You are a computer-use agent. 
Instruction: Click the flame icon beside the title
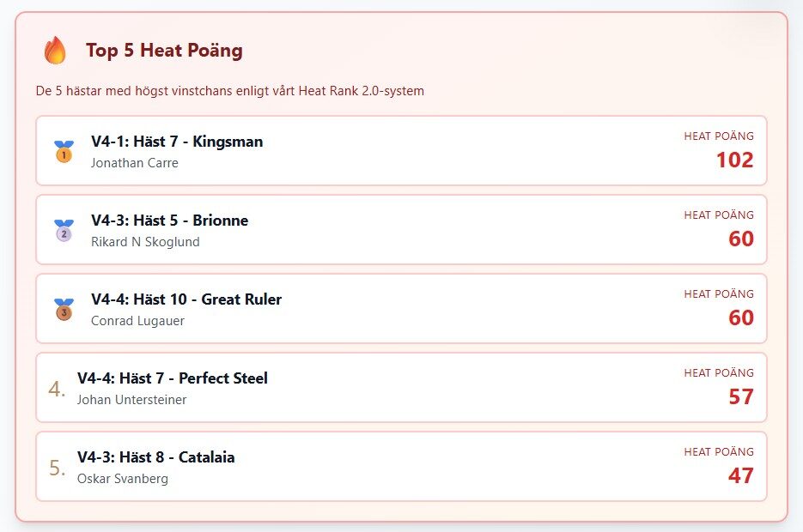coord(55,51)
